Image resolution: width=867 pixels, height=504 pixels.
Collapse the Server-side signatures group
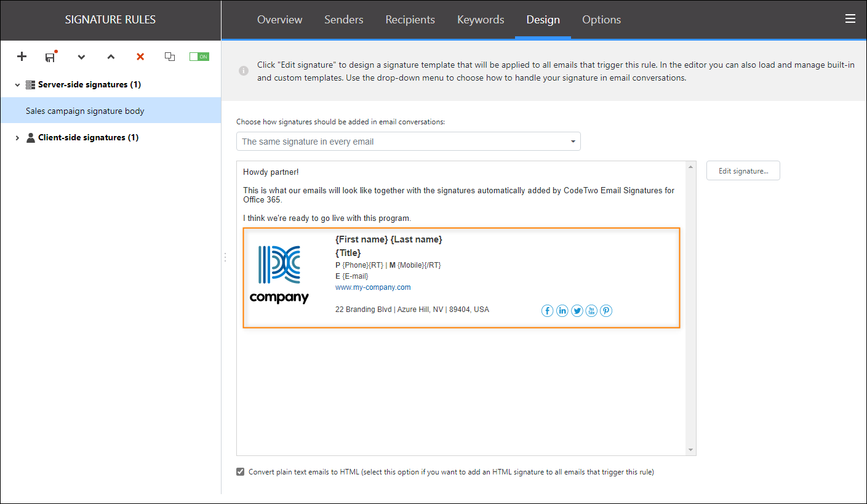17,84
